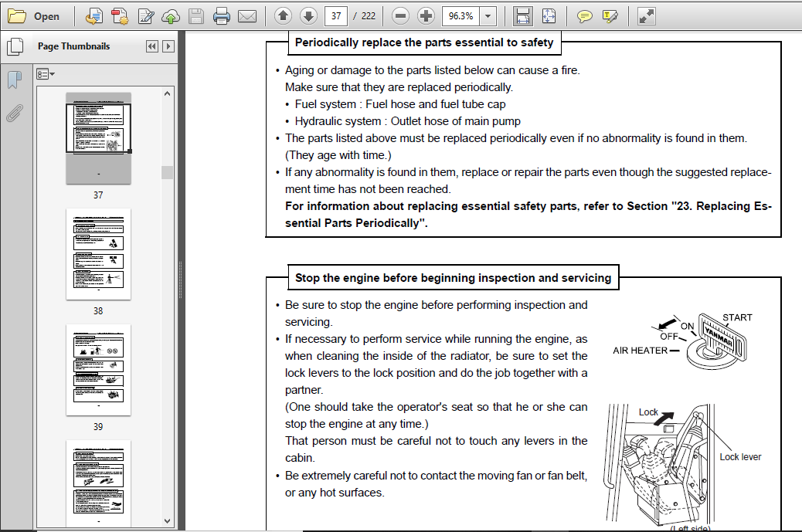Click the thumbnail panel scrollbar handle
This screenshot has height=532, width=802.
tap(167, 172)
